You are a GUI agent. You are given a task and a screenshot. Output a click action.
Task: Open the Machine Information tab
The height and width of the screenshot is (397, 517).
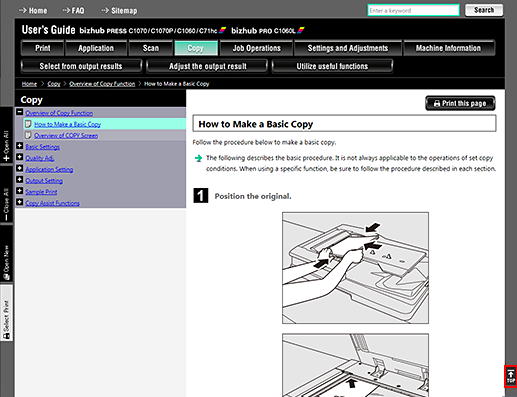point(449,48)
